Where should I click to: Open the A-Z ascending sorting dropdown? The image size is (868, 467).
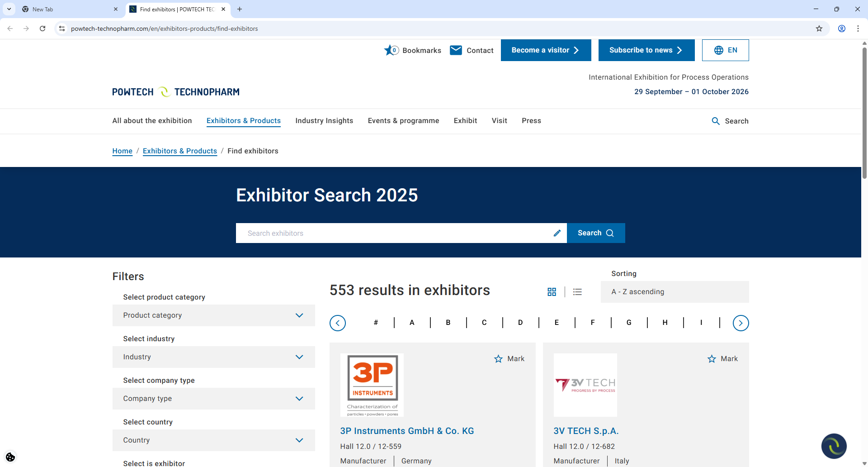[x=674, y=292]
